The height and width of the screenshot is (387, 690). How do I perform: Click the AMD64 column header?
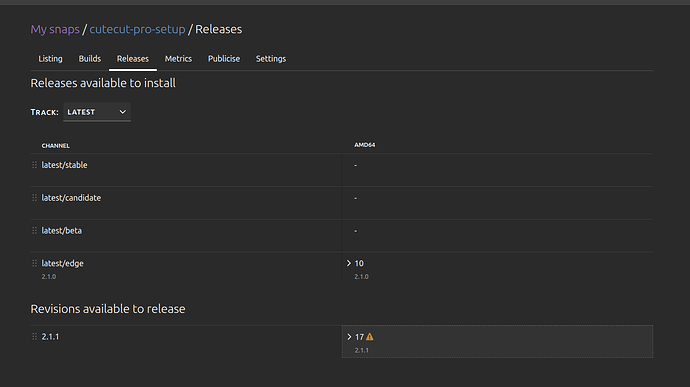365,145
